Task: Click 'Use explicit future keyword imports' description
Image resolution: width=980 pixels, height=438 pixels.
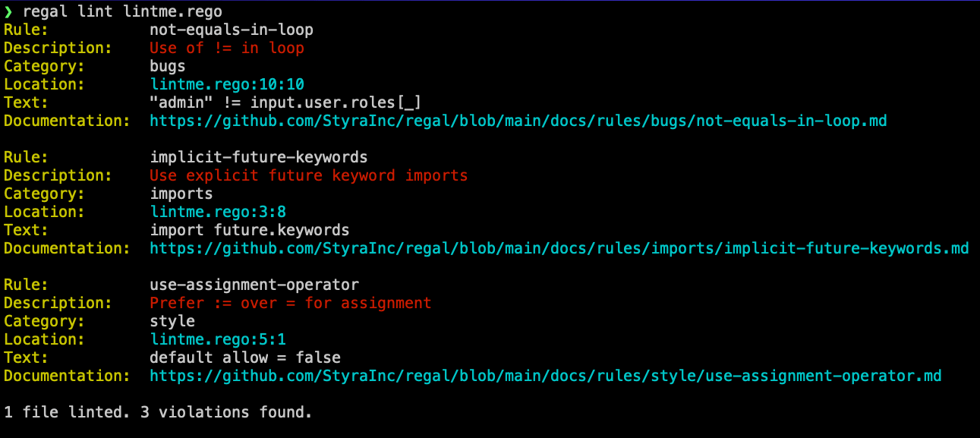Action: pyautogui.click(x=309, y=175)
